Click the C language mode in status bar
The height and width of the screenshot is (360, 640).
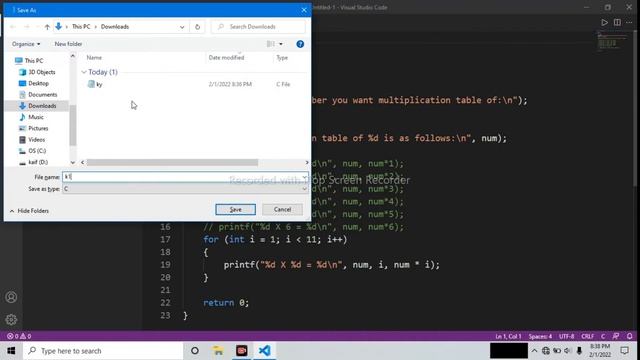coord(603,336)
